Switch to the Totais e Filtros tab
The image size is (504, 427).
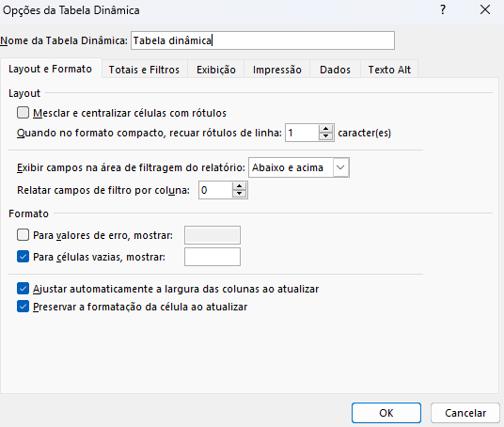[144, 70]
